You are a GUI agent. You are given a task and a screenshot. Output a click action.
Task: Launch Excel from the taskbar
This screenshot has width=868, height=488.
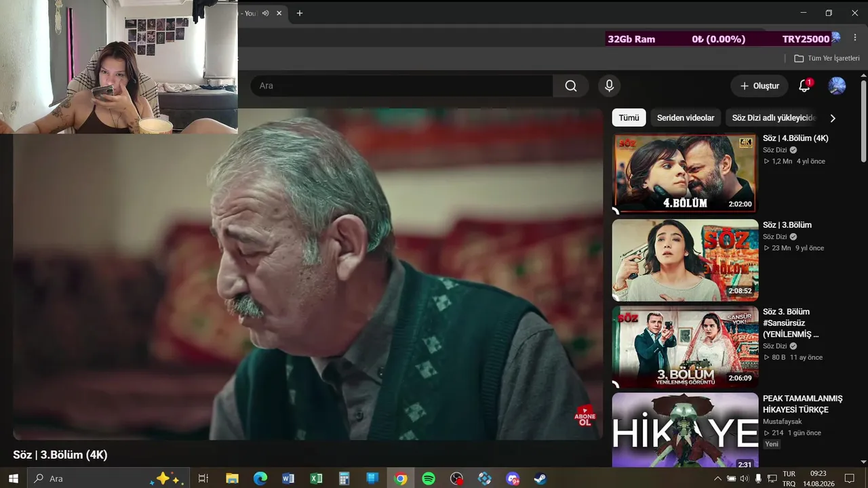(x=316, y=479)
